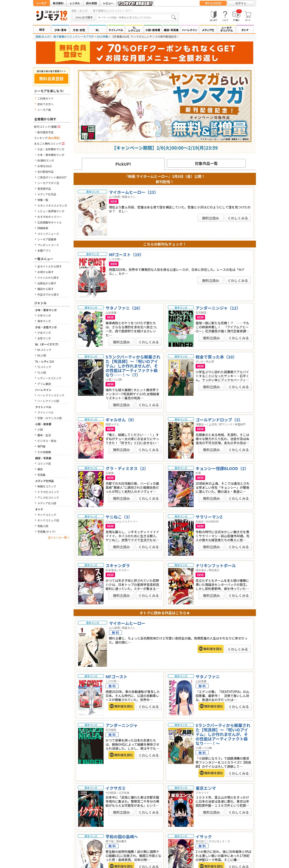
Task: Click orange 無料会員登録 sidebar button
Action: tap(52, 78)
